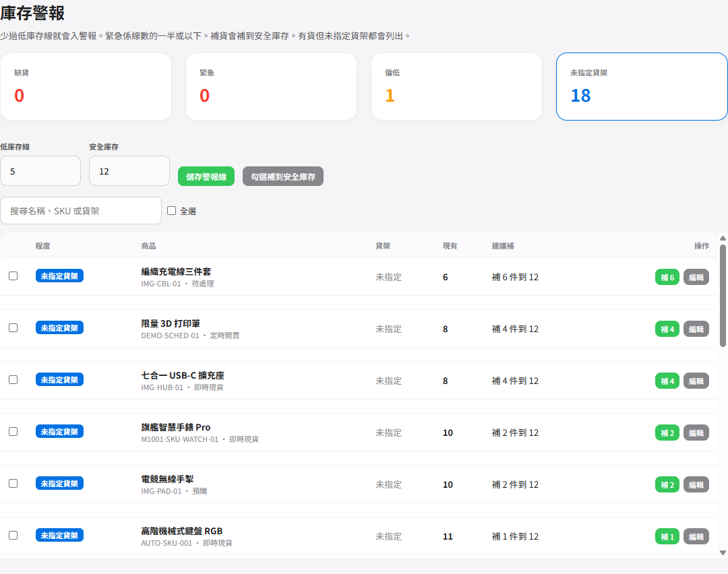Screen dimensions: 728x574
Task: Check the row for 限量 3D 打印筆
Action: pyautogui.click(x=13, y=328)
